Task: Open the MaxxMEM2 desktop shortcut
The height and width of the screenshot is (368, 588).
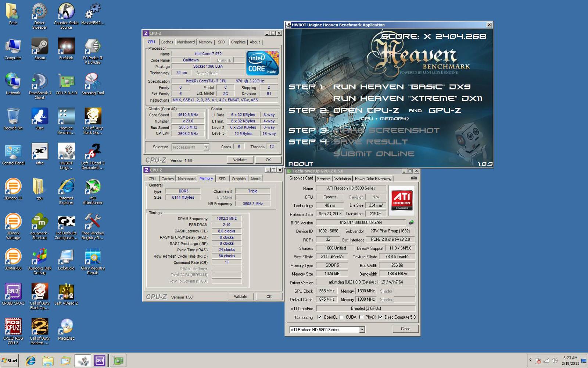Action: [93, 13]
